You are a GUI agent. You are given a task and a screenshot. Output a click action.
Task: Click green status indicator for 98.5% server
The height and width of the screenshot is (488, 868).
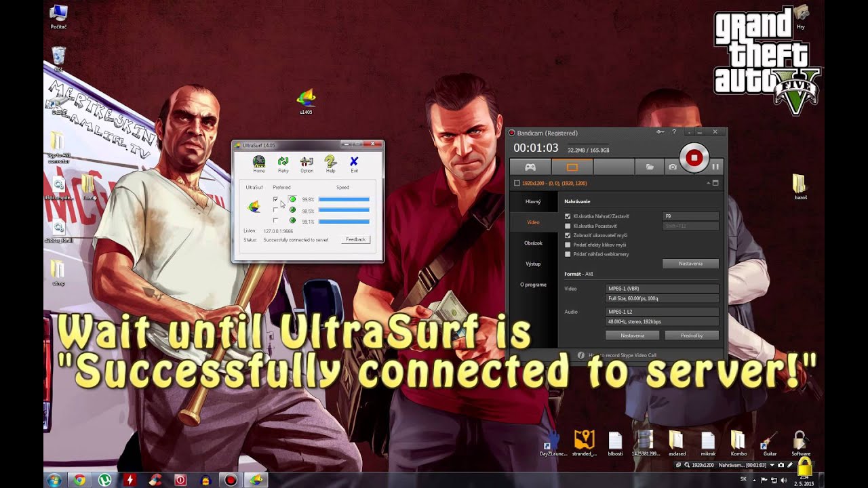point(292,210)
